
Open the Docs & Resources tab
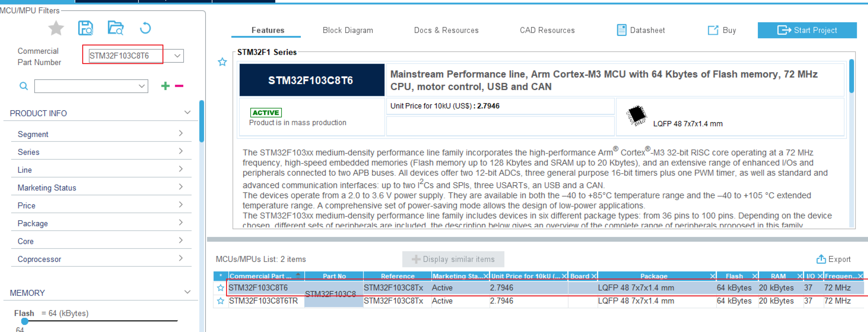point(446,30)
